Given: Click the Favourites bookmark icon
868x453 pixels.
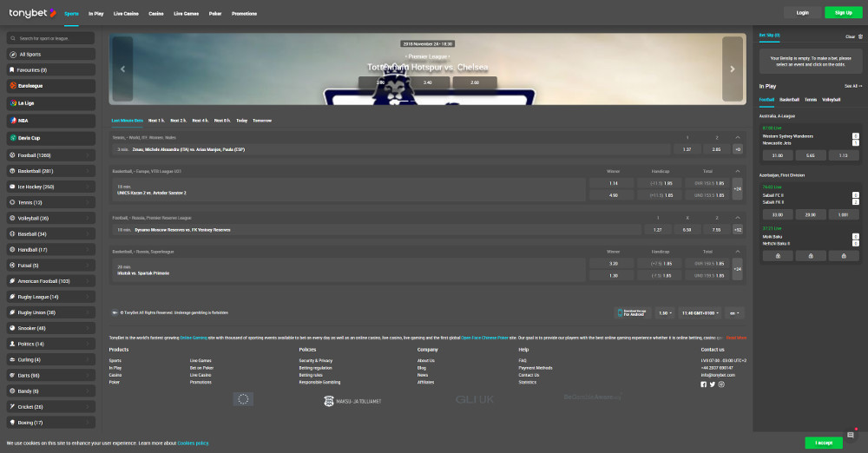Looking at the screenshot, I should (x=12, y=69).
